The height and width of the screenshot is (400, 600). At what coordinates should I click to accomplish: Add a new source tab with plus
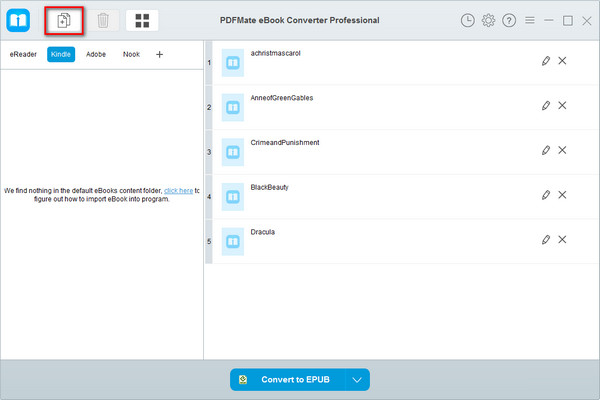coord(160,54)
